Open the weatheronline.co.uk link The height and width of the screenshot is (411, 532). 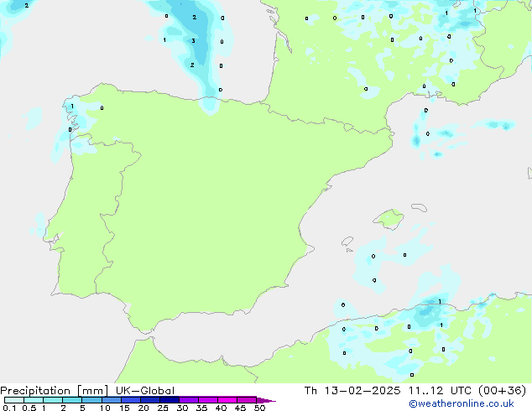coord(462,403)
